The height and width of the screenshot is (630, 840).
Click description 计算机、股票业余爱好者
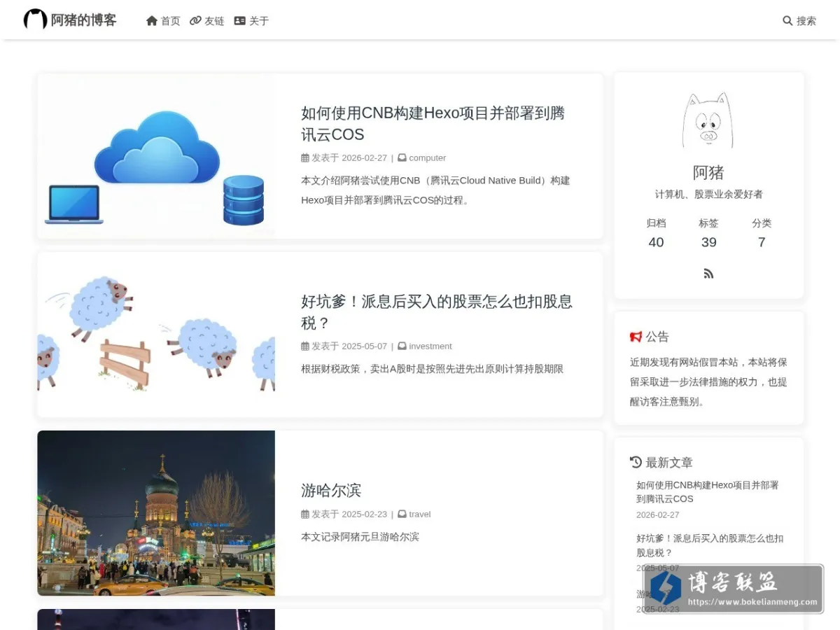point(708,195)
